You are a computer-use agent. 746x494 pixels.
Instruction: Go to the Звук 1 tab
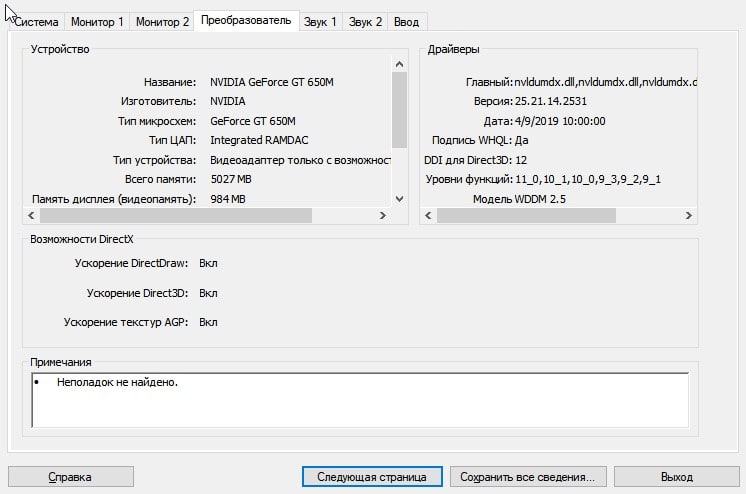click(322, 22)
